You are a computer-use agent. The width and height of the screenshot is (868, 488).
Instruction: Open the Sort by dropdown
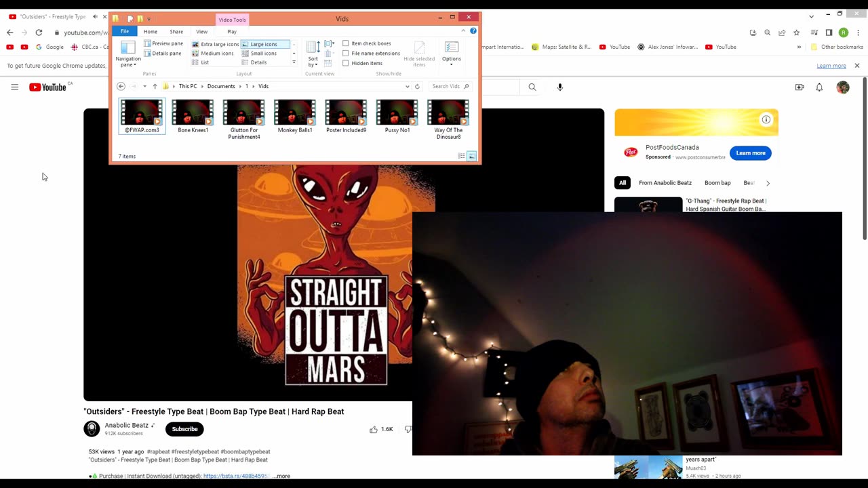tap(313, 54)
